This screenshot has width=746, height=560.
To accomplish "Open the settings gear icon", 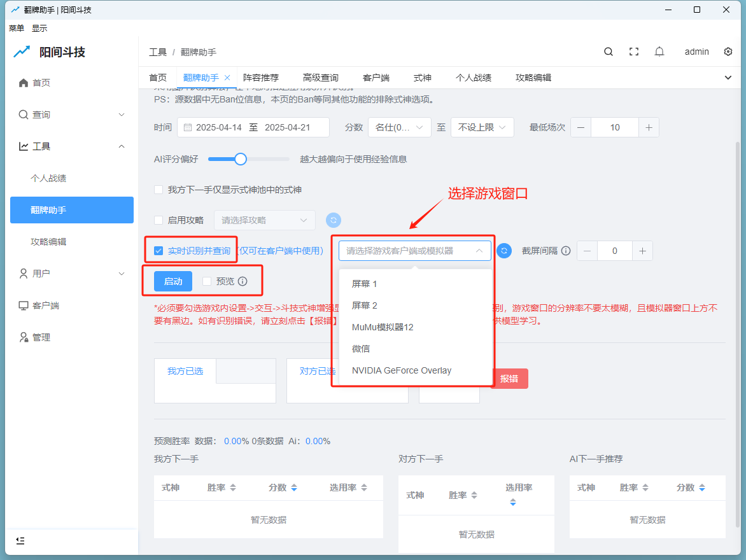I will [x=728, y=52].
